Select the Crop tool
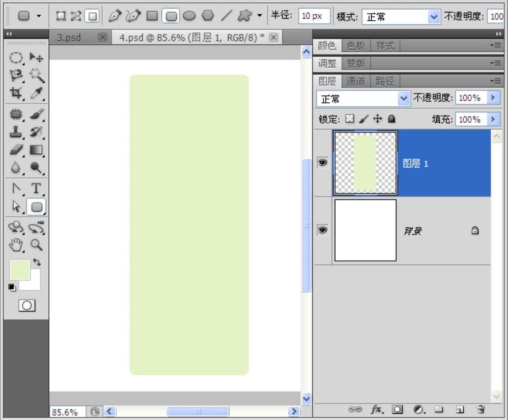Viewport: 508px width, 420px height. (x=16, y=93)
